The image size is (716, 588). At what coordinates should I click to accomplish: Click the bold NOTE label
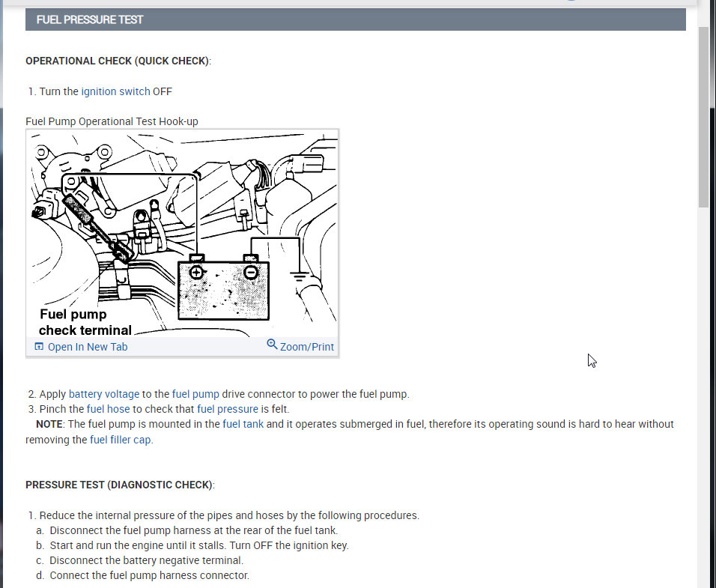click(x=49, y=424)
